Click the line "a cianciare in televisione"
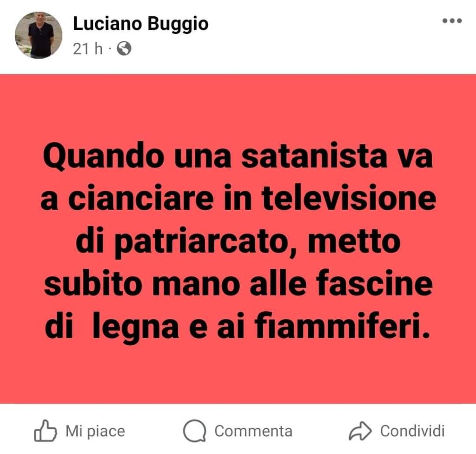The width and height of the screenshot is (476, 454). coord(238,199)
